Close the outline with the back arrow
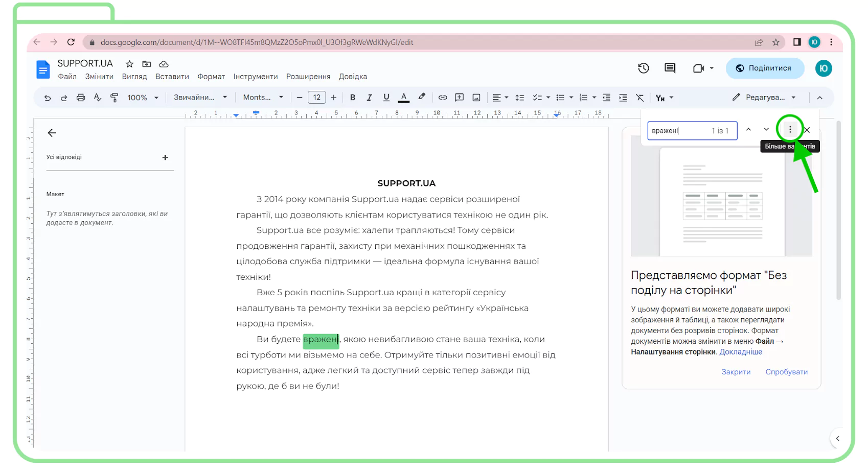 52,133
